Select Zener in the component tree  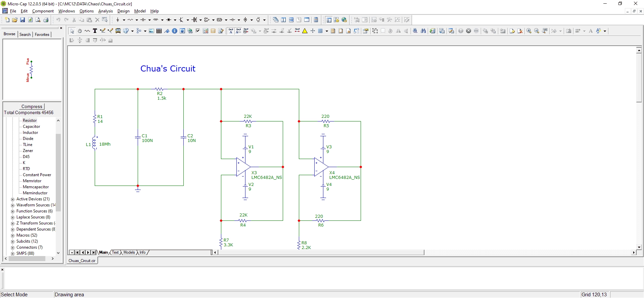click(x=28, y=151)
